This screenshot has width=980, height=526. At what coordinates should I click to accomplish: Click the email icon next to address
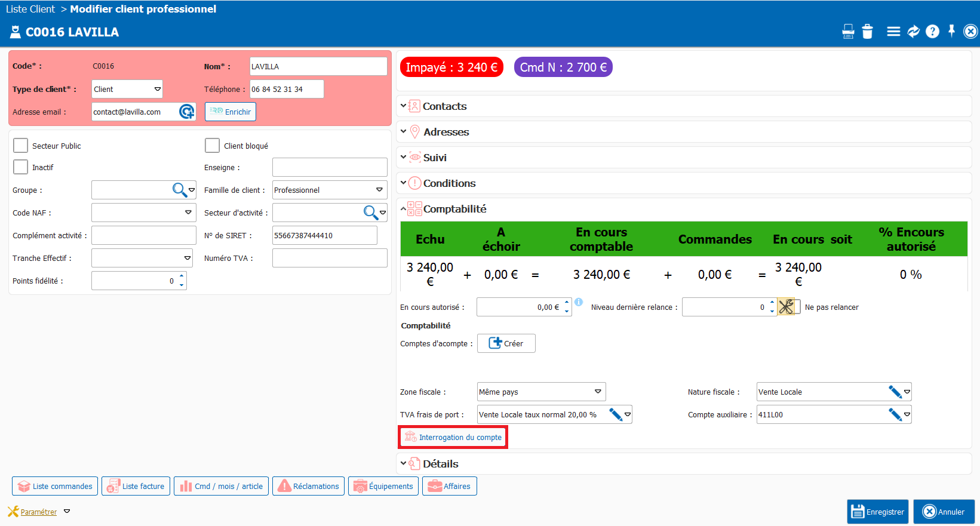click(x=187, y=112)
